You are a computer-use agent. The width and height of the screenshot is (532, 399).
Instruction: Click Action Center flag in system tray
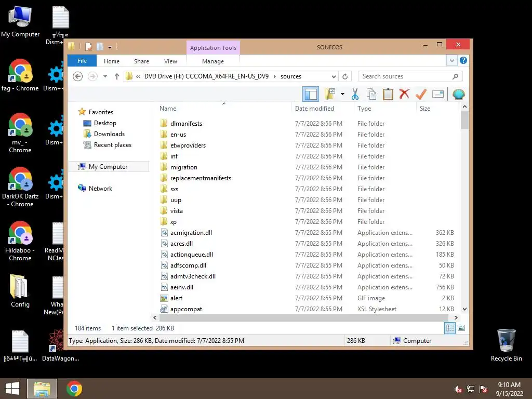[483, 389]
